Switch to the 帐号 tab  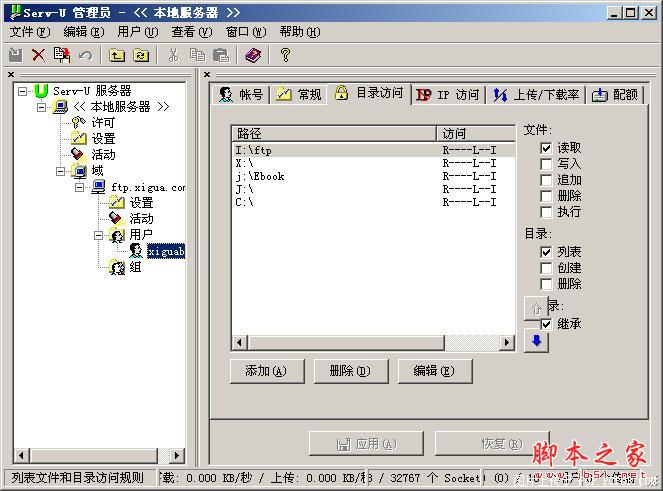click(241, 94)
